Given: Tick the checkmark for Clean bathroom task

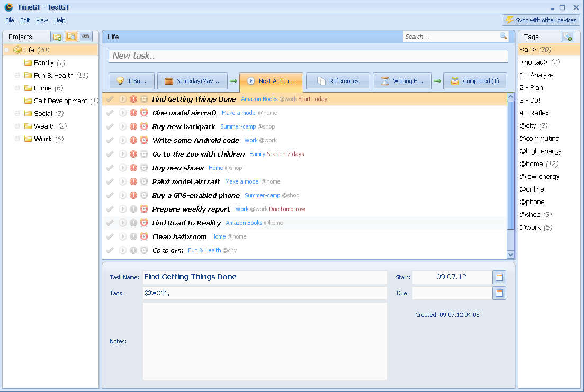Looking at the screenshot, I should pyautogui.click(x=110, y=236).
